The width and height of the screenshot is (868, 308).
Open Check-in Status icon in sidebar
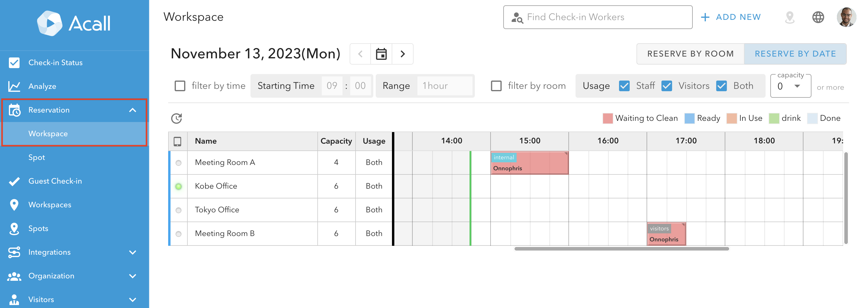click(x=14, y=63)
